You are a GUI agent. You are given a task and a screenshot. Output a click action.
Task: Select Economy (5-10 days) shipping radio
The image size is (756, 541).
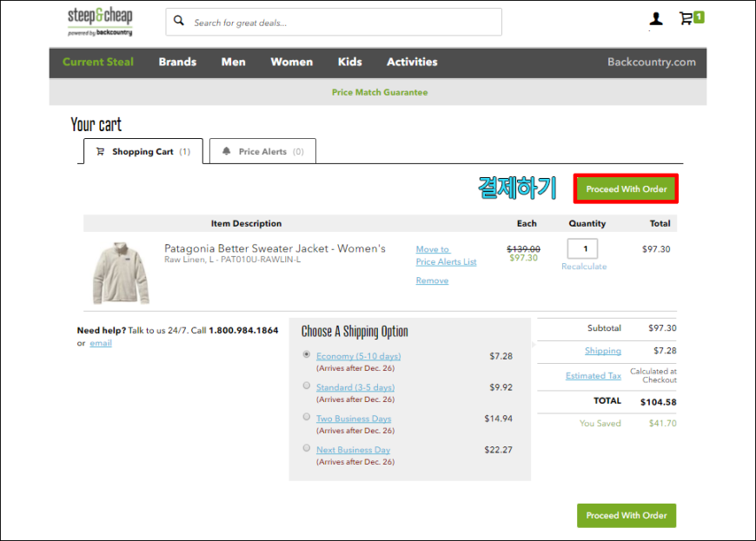(x=306, y=354)
